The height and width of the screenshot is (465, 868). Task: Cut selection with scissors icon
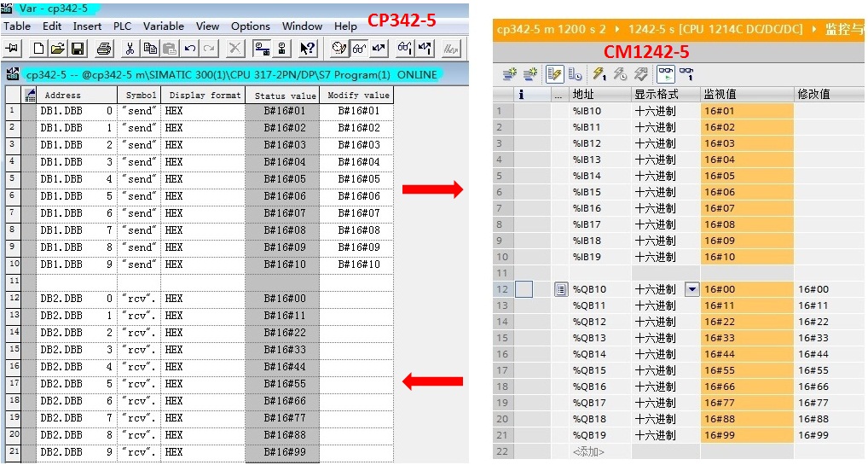(x=130, y=49)
